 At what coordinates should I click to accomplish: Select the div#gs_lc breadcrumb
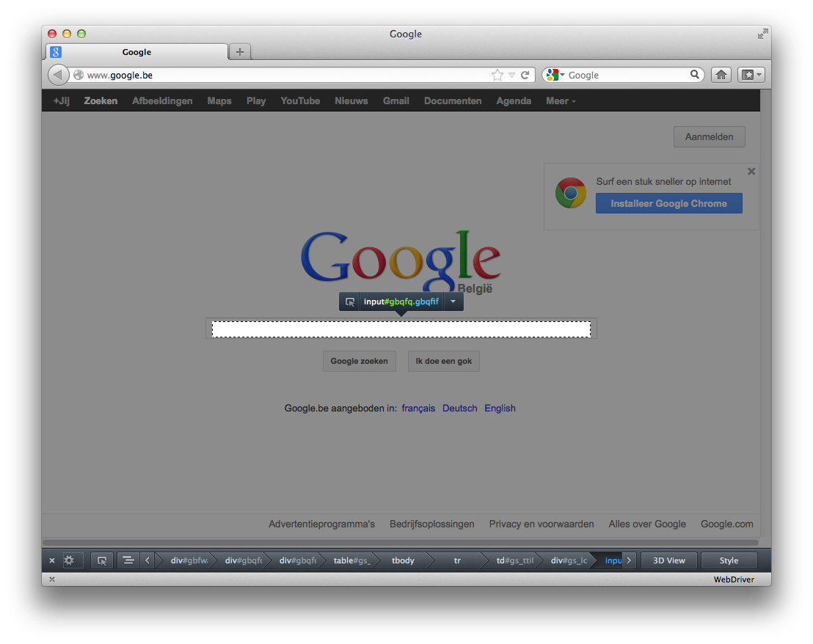[x=569, y=560]
